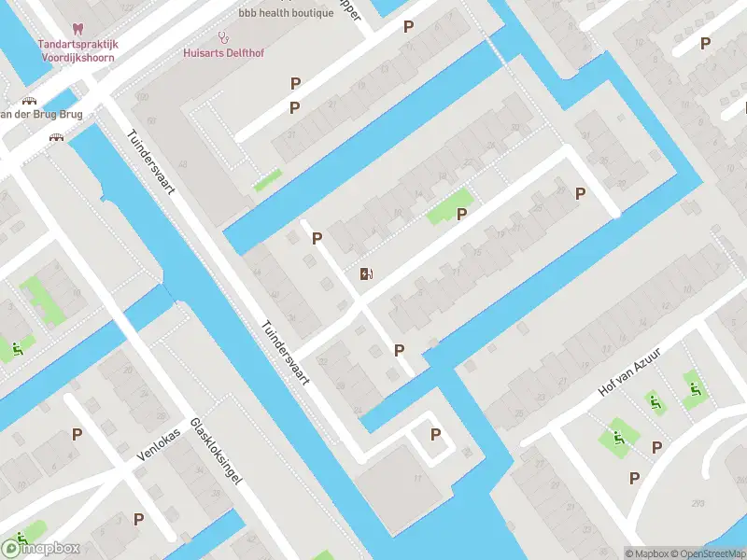The height and width of the screenshot is (560, 747).
Task: Click the parking icon beside house number 29
Action: [x=580, y=193]
